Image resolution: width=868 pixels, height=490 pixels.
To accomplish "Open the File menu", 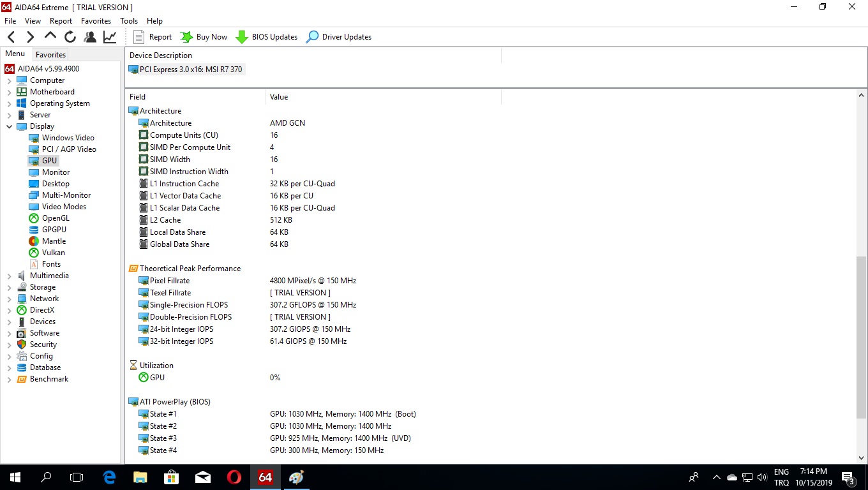I will click(x=10, y=21).
